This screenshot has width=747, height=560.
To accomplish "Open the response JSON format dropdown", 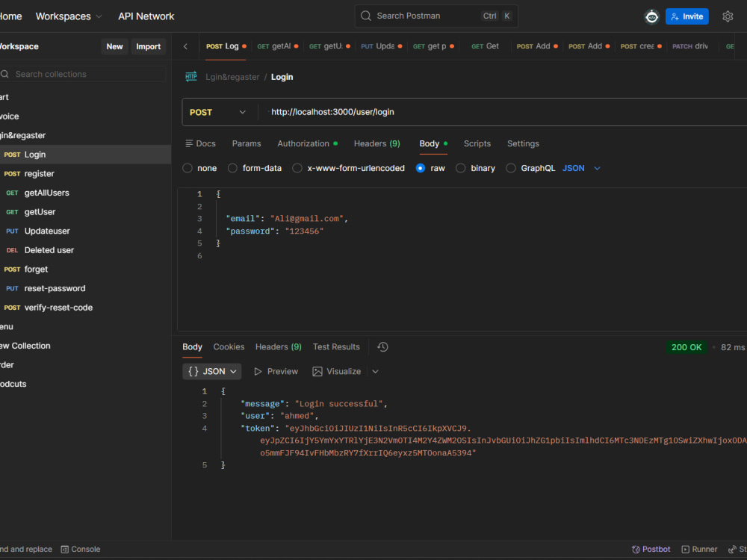I will tap(212, 371).
